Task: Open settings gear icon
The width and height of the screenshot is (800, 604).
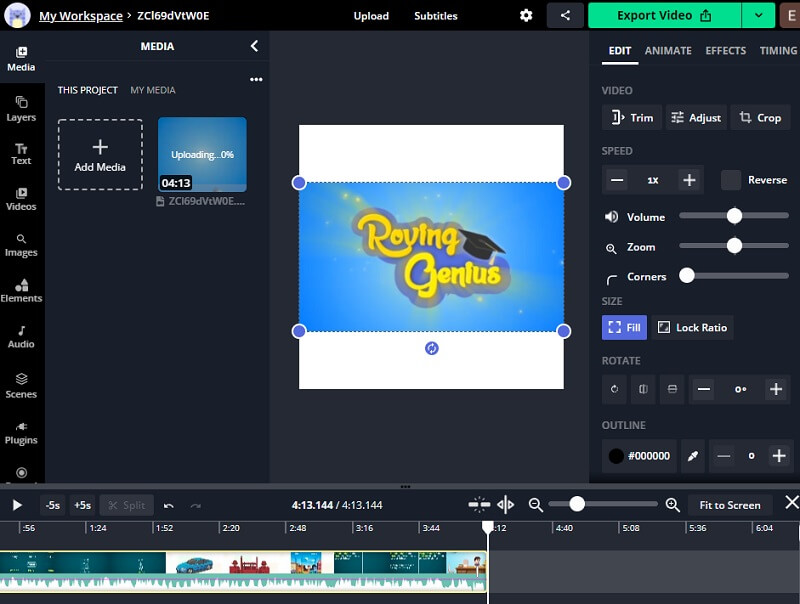Action: coord(526,15)
